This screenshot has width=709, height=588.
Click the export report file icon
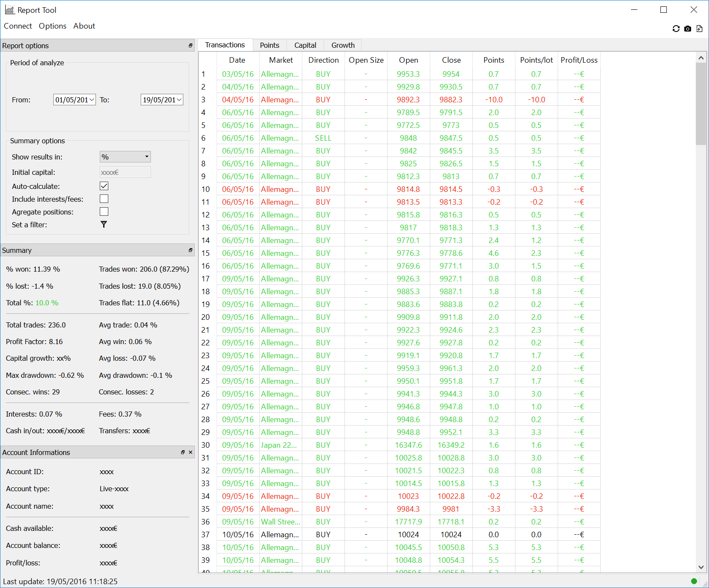(699, 29)
